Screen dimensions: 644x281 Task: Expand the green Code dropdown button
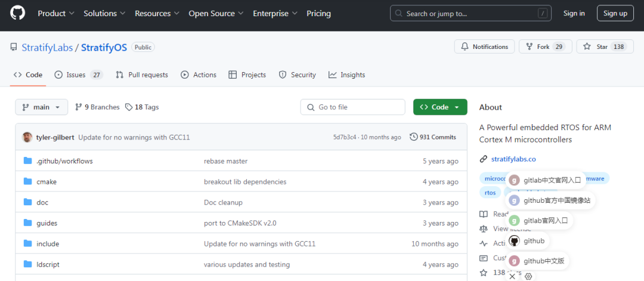click(440, 107)
